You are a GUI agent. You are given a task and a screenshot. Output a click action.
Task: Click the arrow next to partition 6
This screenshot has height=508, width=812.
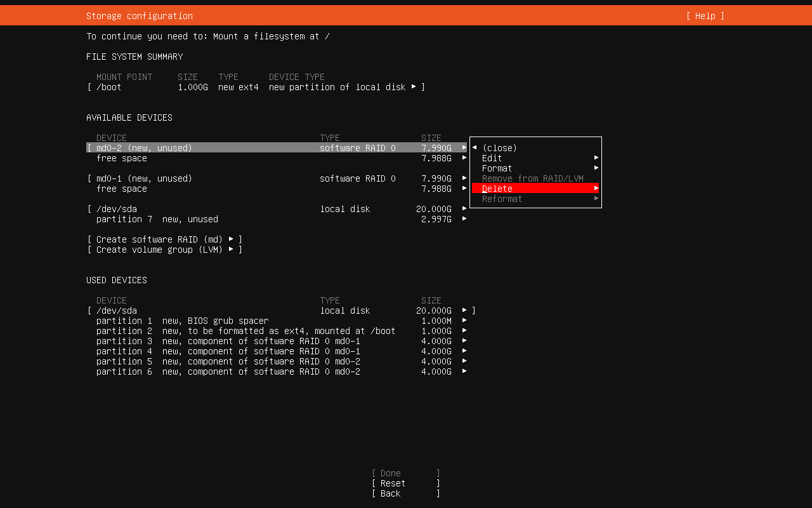click(464, 371)
